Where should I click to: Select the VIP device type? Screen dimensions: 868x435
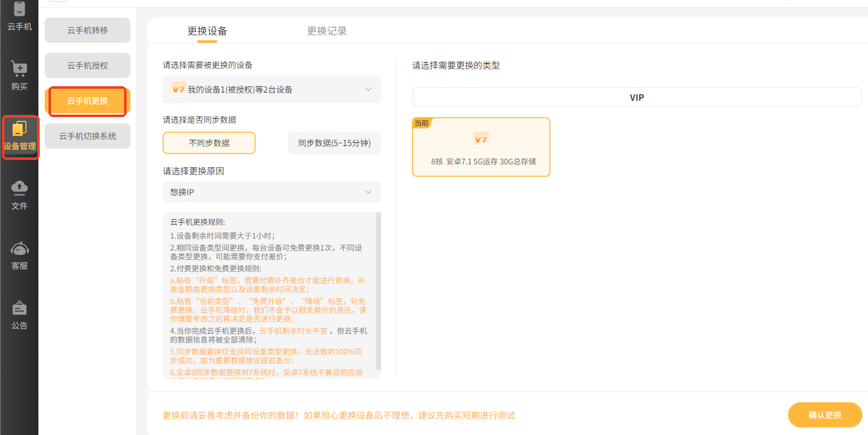click(x=637, y=98)
